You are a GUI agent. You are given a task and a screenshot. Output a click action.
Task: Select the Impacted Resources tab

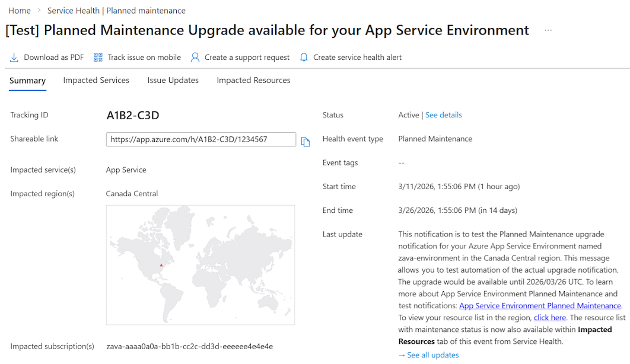[253, 81]
